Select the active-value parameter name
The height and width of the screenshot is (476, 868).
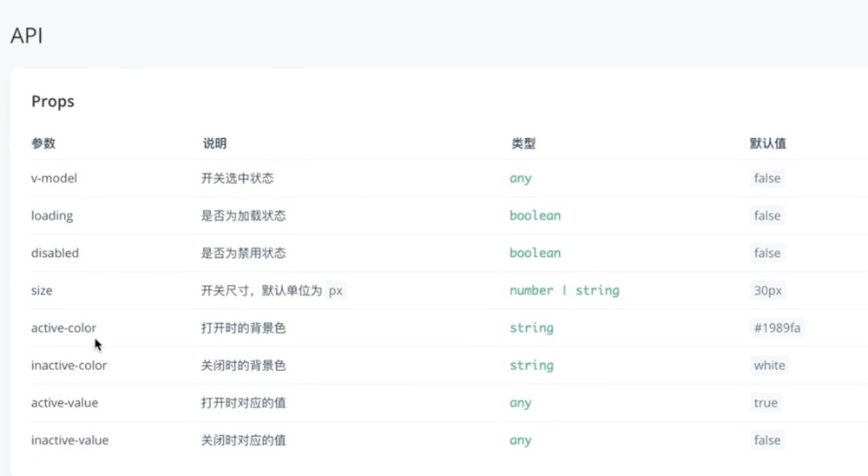click(x=64, y=403)
